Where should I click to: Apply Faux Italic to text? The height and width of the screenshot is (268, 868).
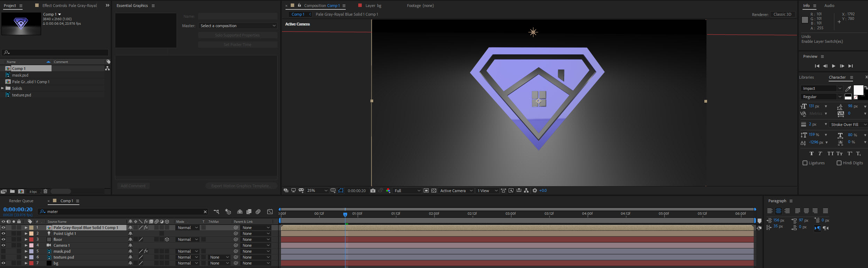tap(820, 153)
